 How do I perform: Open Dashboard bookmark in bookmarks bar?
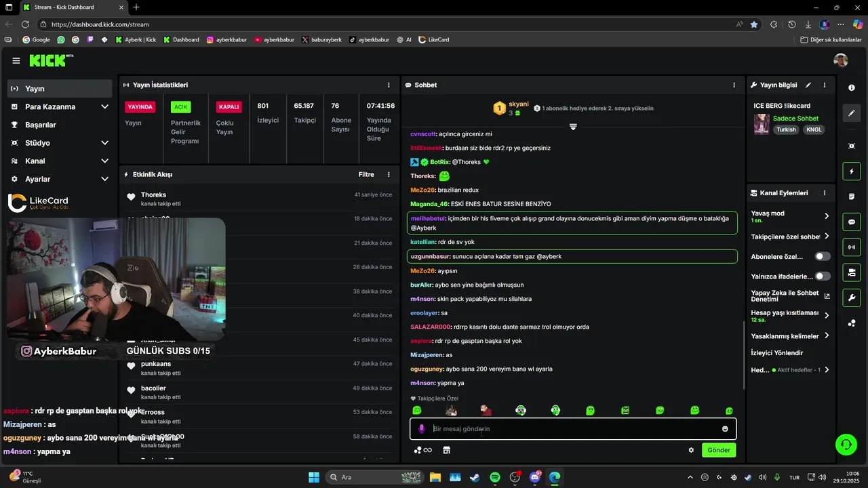(x=181, y=40)
